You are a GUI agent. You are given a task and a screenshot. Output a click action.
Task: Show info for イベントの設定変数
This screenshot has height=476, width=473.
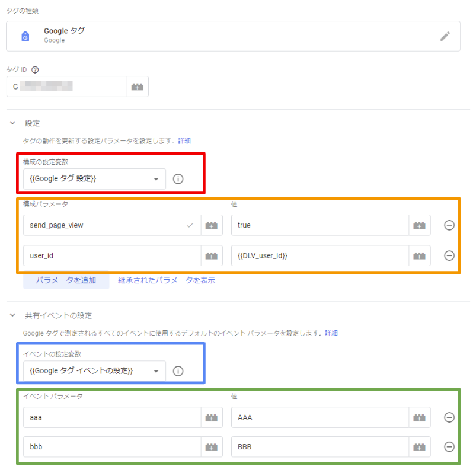coord(178,371)
